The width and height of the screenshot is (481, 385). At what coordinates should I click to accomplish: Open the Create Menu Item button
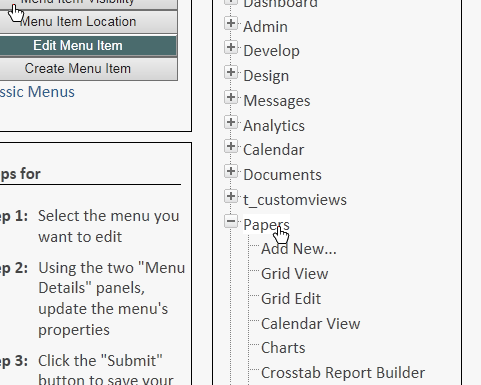pyautogui.click(x=88, y=69)
